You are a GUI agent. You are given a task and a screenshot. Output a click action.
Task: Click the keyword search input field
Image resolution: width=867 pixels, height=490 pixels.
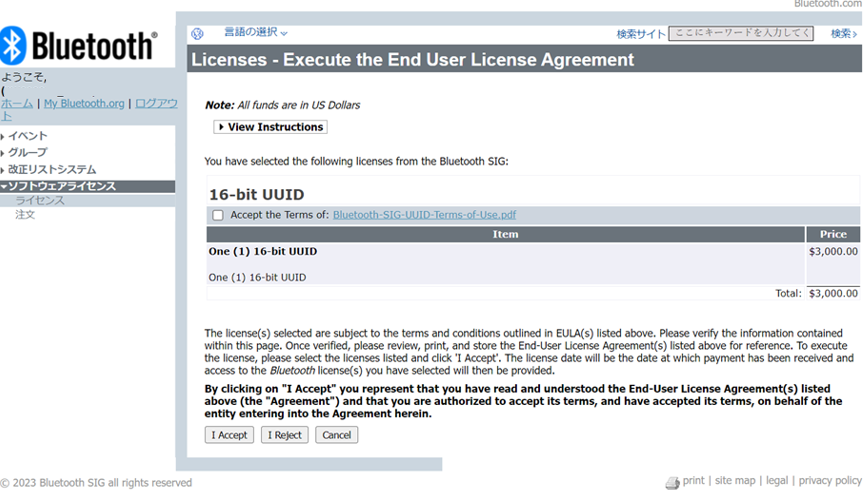741,33
